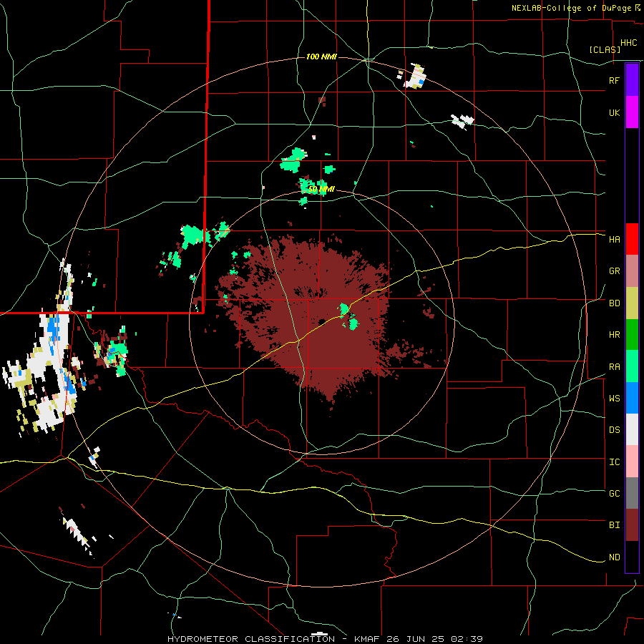644x644 pixels.
Task: Select the BD legend label text
Action: (614, 303)
